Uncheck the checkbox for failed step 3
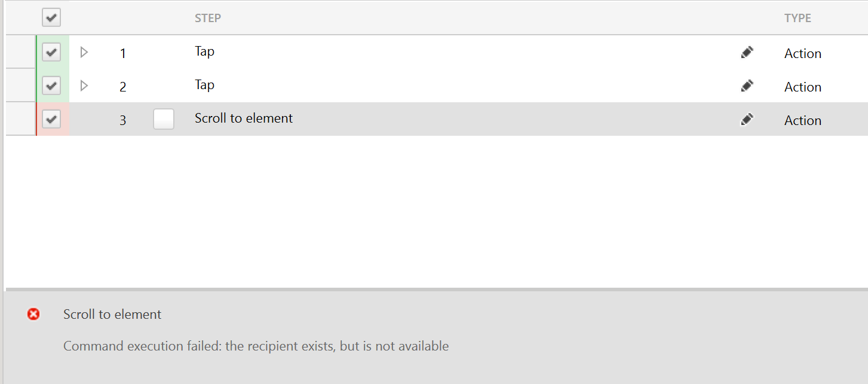The height and width of the screenshot is (384, 868). click(51, 120)
